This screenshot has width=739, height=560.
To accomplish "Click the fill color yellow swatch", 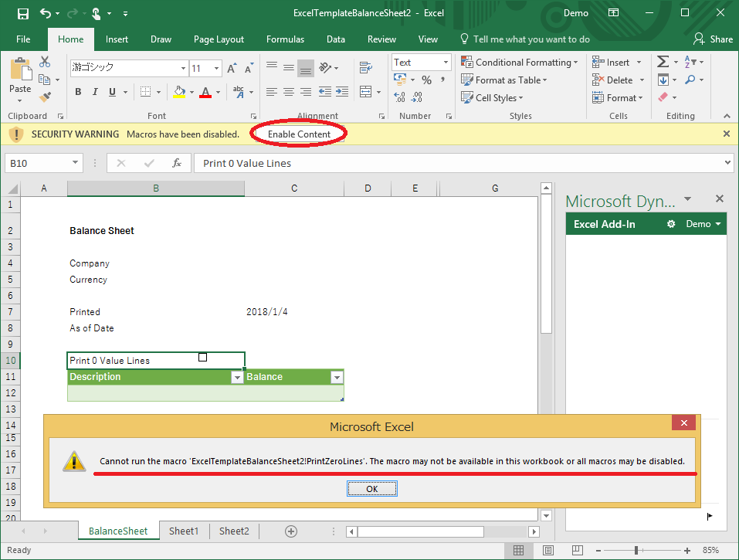I will click(179, 91).
